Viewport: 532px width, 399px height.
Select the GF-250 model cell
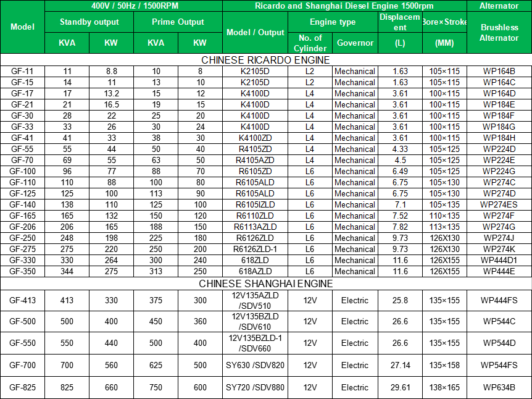pos(22,238)
